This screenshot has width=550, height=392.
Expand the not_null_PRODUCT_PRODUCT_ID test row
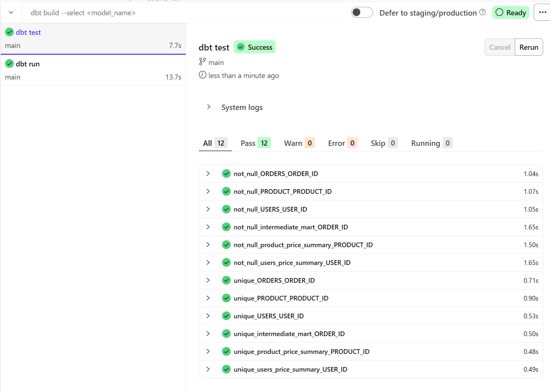tap(208, 191)
